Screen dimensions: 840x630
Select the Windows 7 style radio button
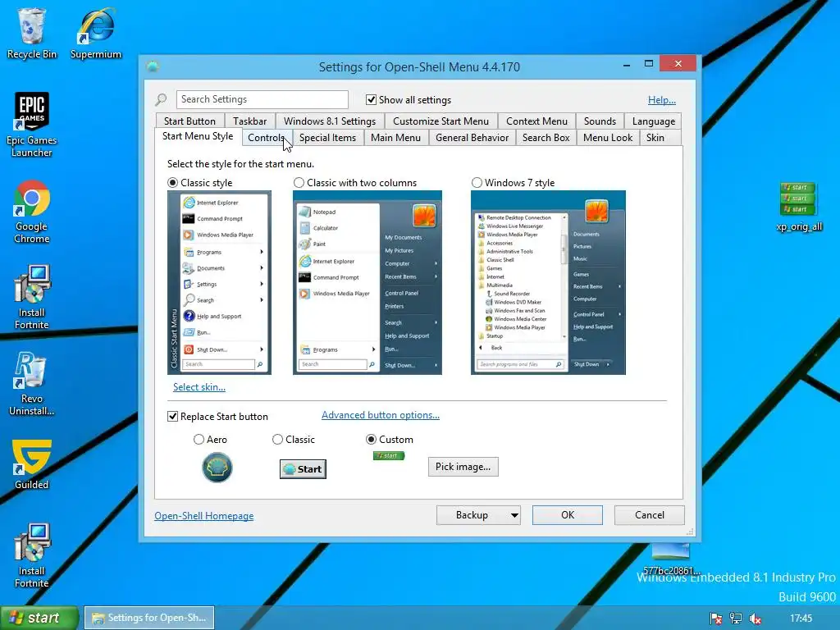(x=477, y=183)
